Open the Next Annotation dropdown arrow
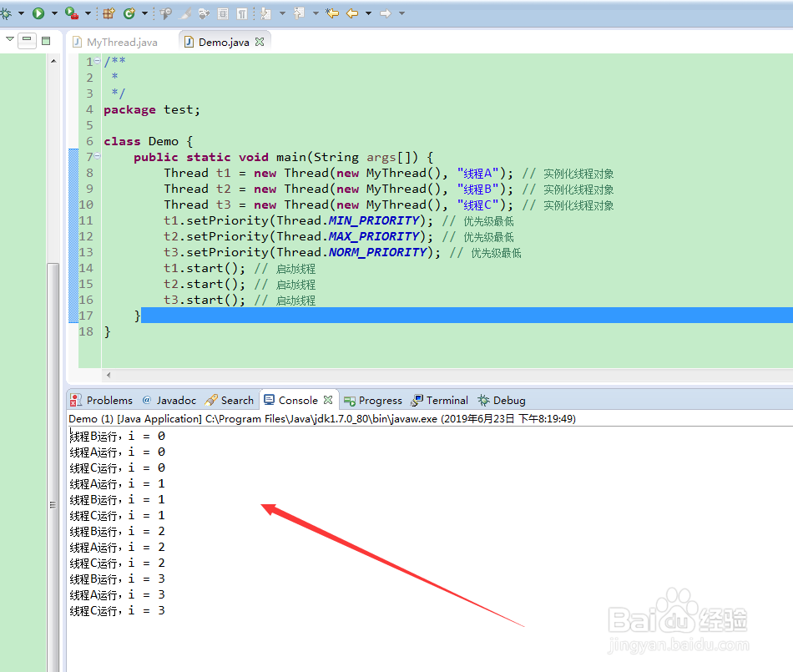The image size is (793, 672). (x=282, y=13)
